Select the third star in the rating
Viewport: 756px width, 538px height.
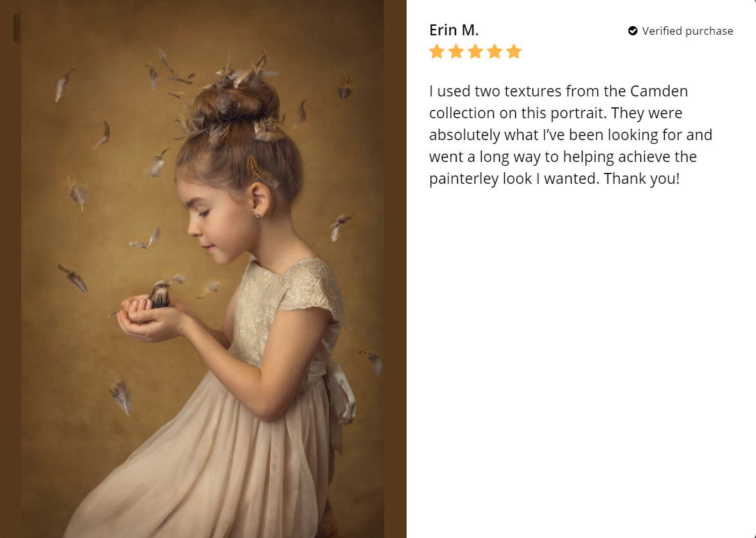coord(475,51)
